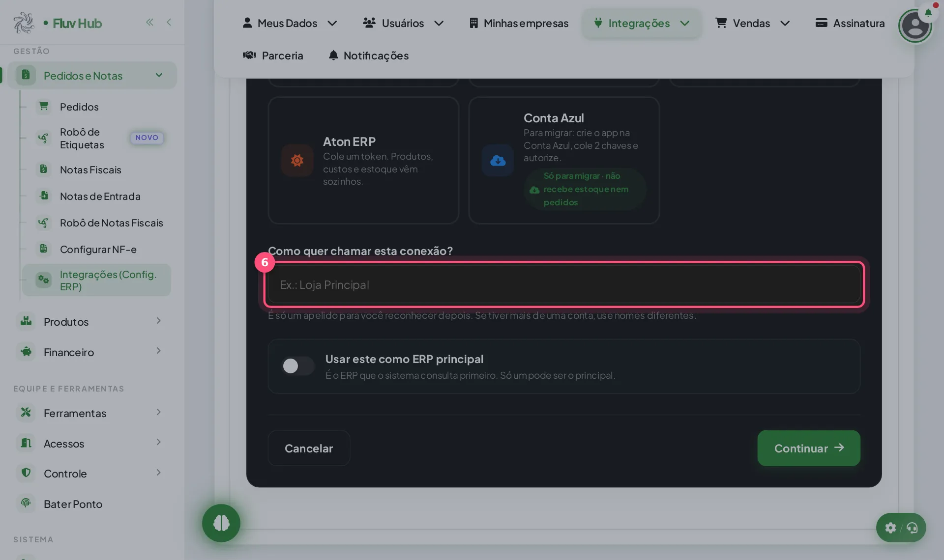Go to Minhas empresas
The height and width of the screenshot is (560, 944).
pyautogui.click(x=519, y=23)
